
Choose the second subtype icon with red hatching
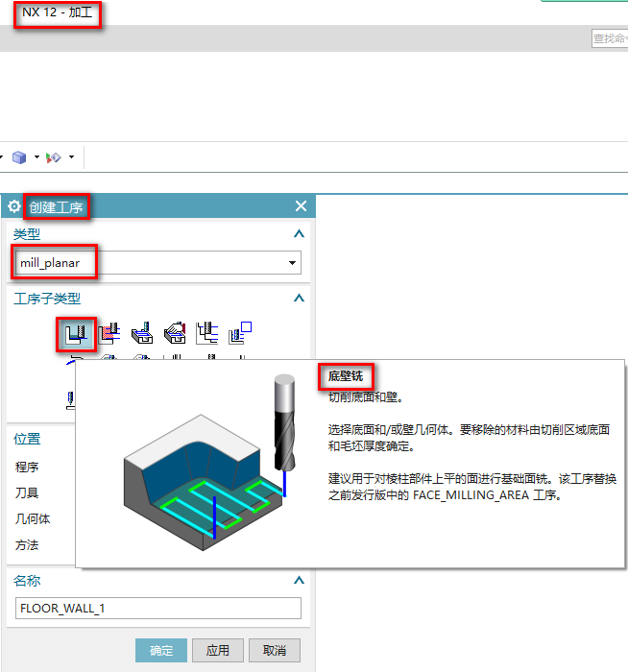pyautogui.click(x=109, y=333)
